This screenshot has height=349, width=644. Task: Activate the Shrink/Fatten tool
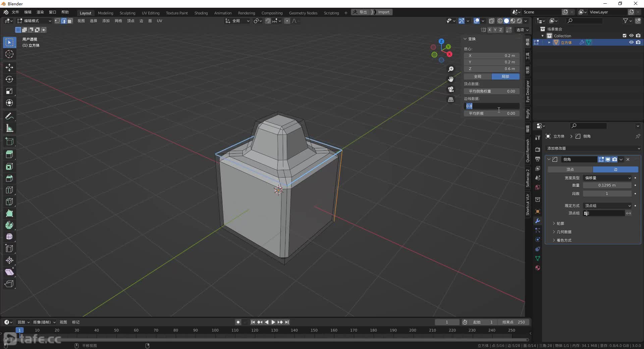[x=9, y=260]
